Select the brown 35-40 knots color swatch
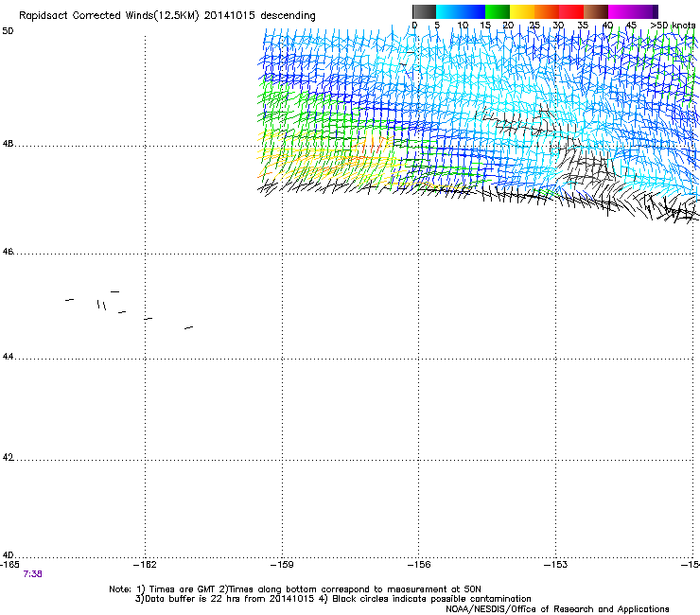Image resolution: width=700 pixels, height=615 pixels. tap(596, 11)
